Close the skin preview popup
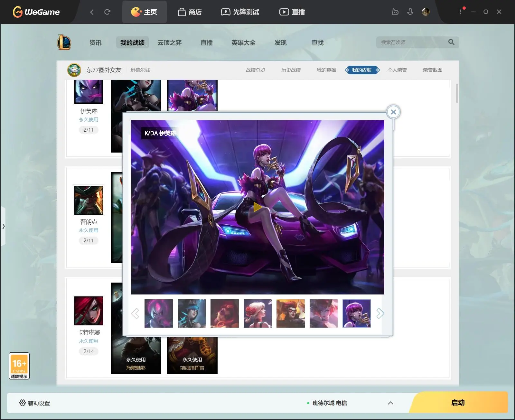This screenshot has width=515, height=420. point(393,112)
